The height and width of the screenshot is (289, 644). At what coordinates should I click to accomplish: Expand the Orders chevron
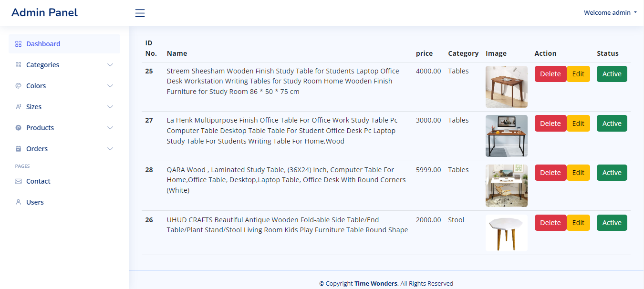click(x=110, y=149)
